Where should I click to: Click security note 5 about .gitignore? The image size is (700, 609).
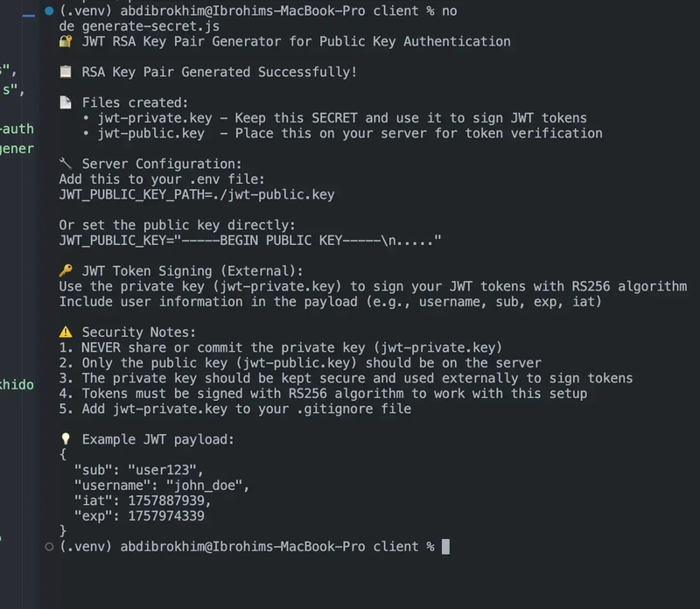235,409
